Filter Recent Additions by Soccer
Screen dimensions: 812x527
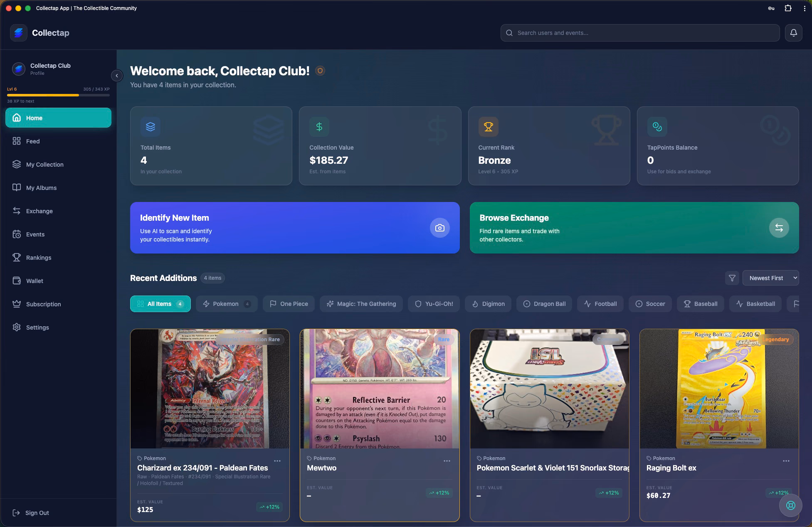click(x=650, y=304)
